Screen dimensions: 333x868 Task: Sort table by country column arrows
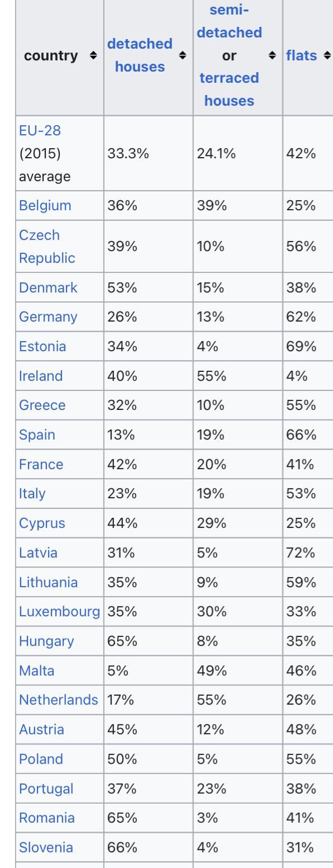tap(93, 56)
